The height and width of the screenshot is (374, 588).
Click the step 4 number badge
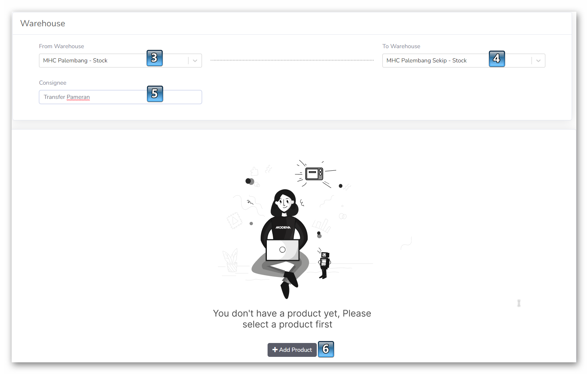[x=497, y=59]
